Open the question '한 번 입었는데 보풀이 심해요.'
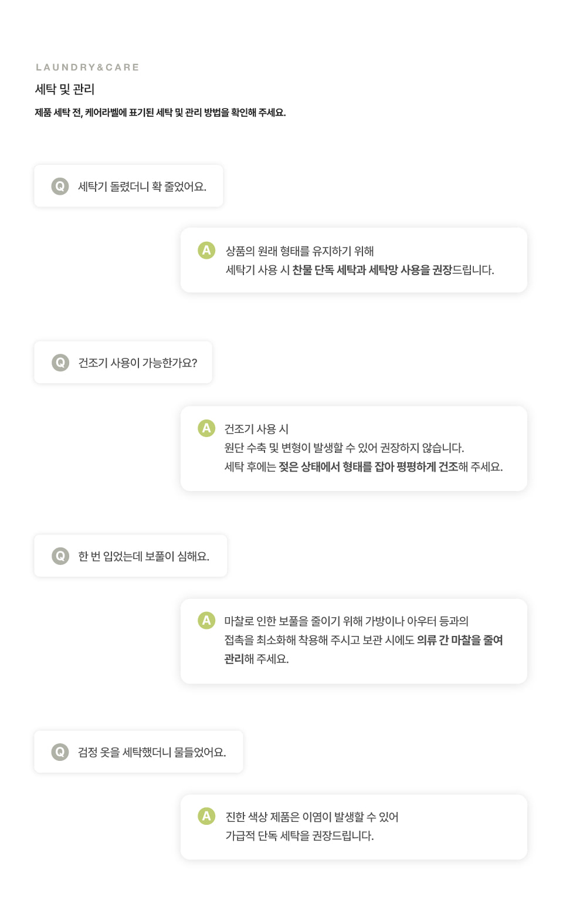The width and height of the screenshot is (563, 924). tap(144, 556)
